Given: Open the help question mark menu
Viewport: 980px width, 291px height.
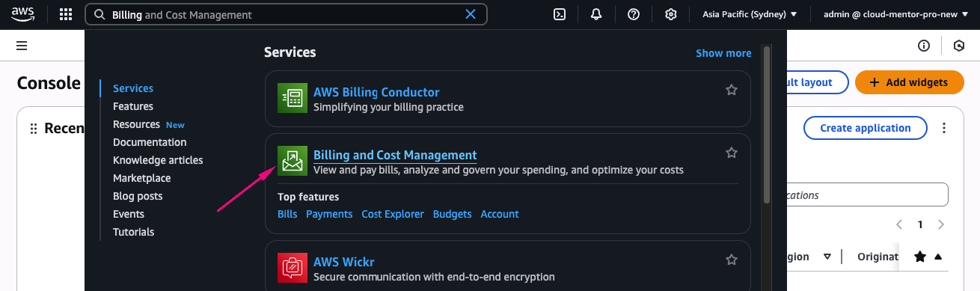Looking at the screenshot, I should tap(634, 14).
